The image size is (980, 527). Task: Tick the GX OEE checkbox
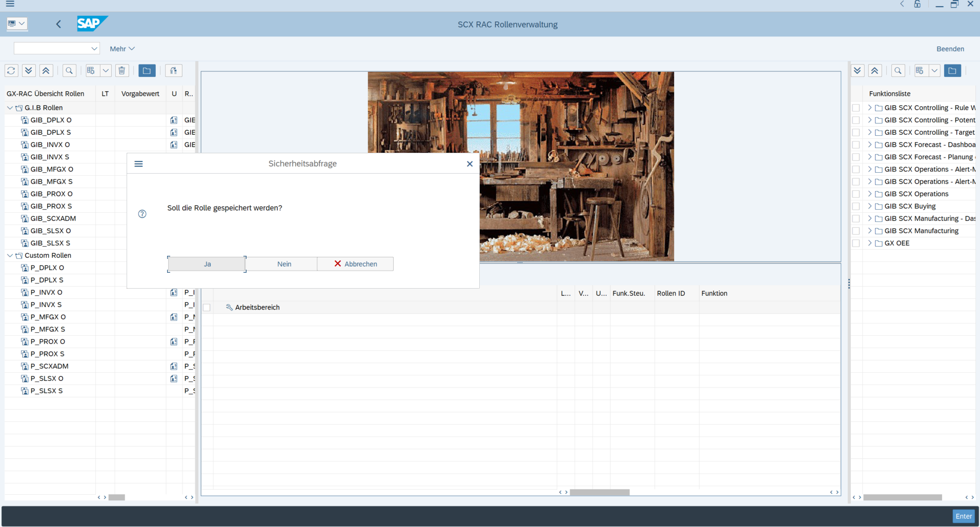point(855,243)
